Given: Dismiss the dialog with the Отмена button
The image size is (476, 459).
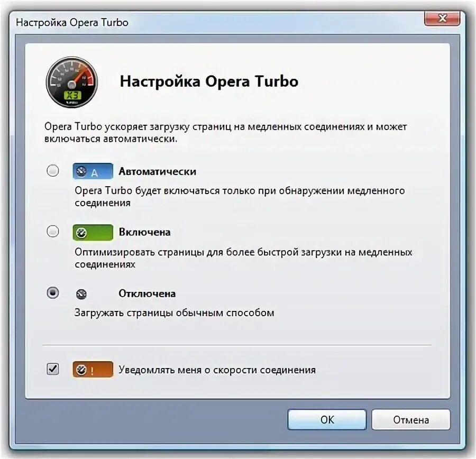Looking at the screenshot, I should pos(411,419).
